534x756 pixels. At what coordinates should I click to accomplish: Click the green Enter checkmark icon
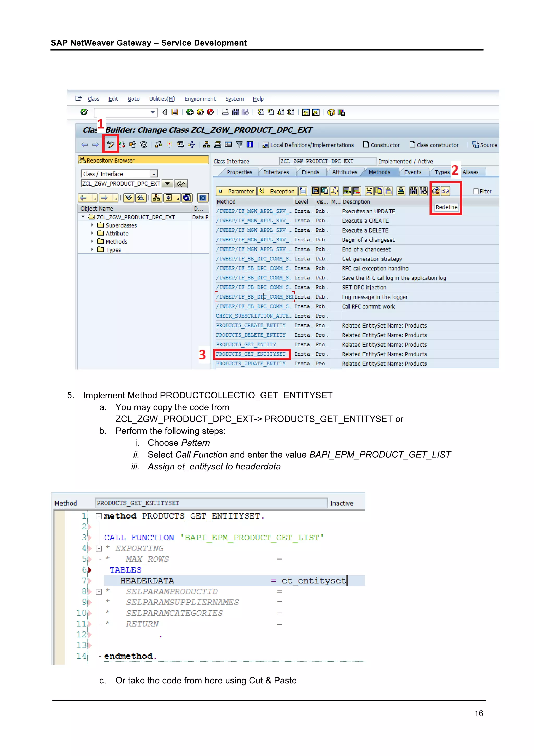click(84, 112)
